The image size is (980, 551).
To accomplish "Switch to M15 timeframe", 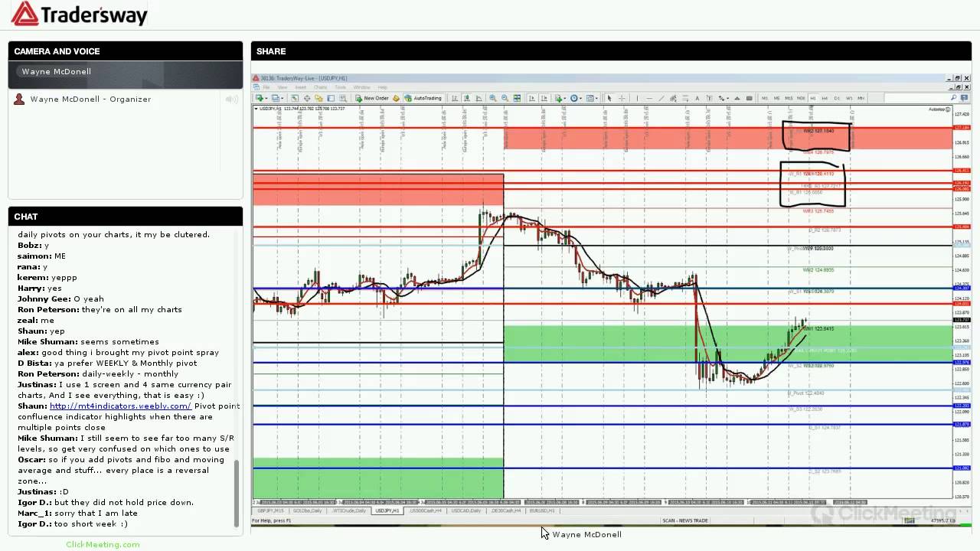I will point(789,98).
